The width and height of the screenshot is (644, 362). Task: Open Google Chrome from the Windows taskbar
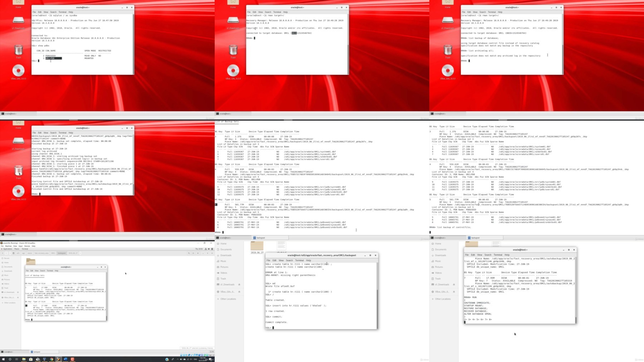pyautogui.click(x=52, y=359)
